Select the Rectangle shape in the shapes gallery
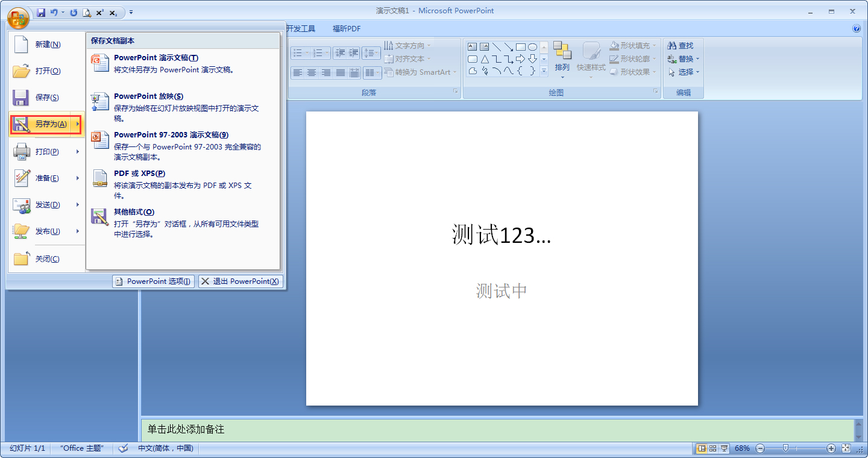This screenshot has width=868, height=458. (521, 46)
